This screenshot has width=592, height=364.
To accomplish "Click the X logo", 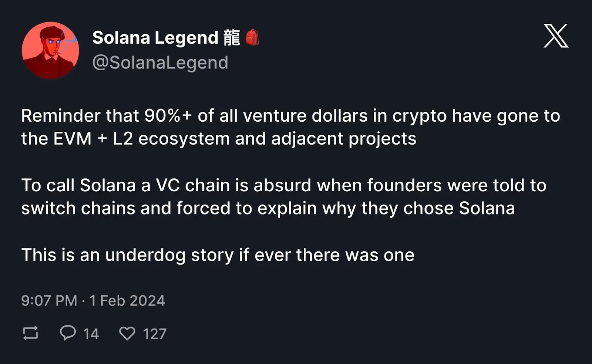I will pyautogui.click(x=556, y=36).
